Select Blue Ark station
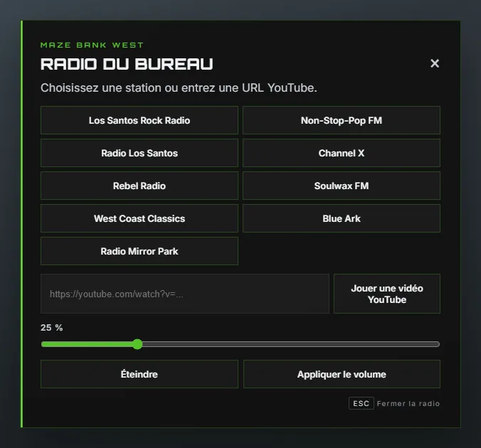 coord(342,218)
